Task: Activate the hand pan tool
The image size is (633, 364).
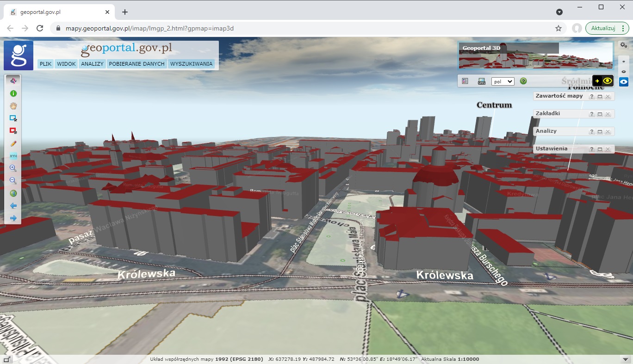Action: 13,106
